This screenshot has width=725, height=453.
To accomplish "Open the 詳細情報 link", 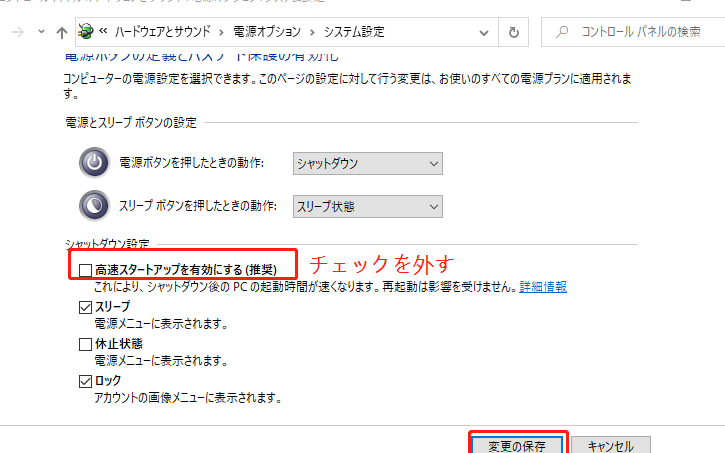I will coord(543,287).
